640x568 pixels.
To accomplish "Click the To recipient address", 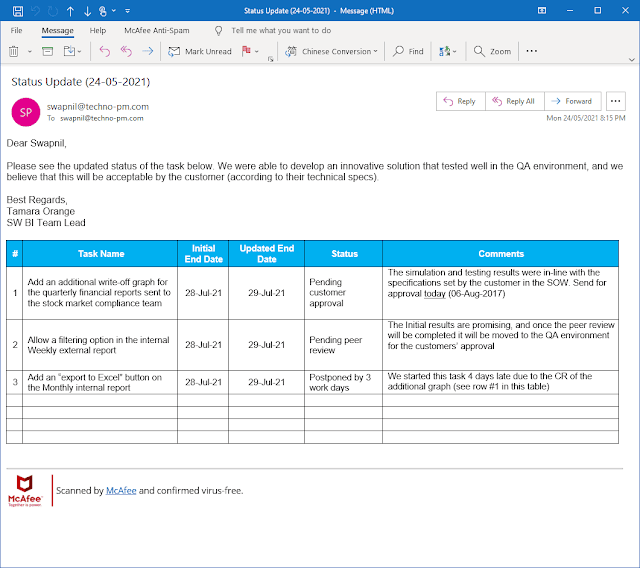I will [102, 118].
